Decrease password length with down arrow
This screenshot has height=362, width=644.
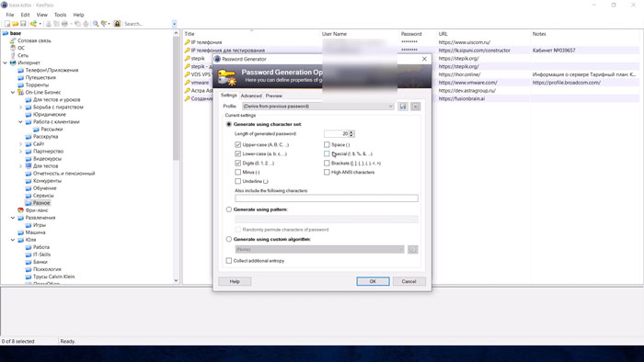(351, 135)
